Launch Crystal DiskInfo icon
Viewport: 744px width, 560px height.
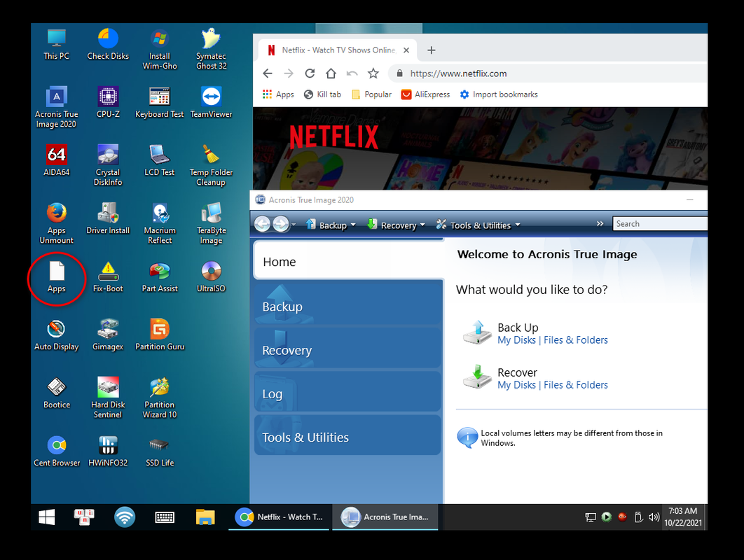pyautogui.click(x=108, y=165)
